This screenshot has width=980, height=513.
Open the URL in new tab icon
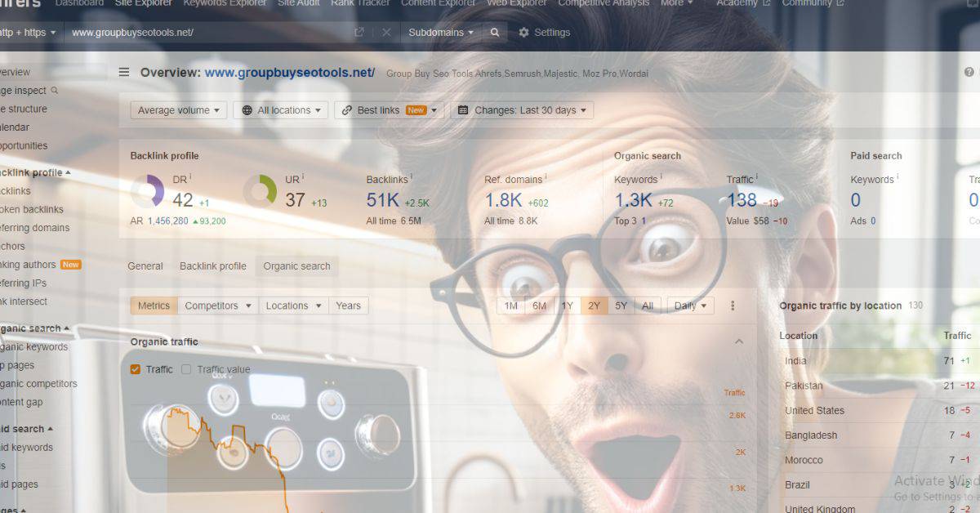tap(359, 33)
